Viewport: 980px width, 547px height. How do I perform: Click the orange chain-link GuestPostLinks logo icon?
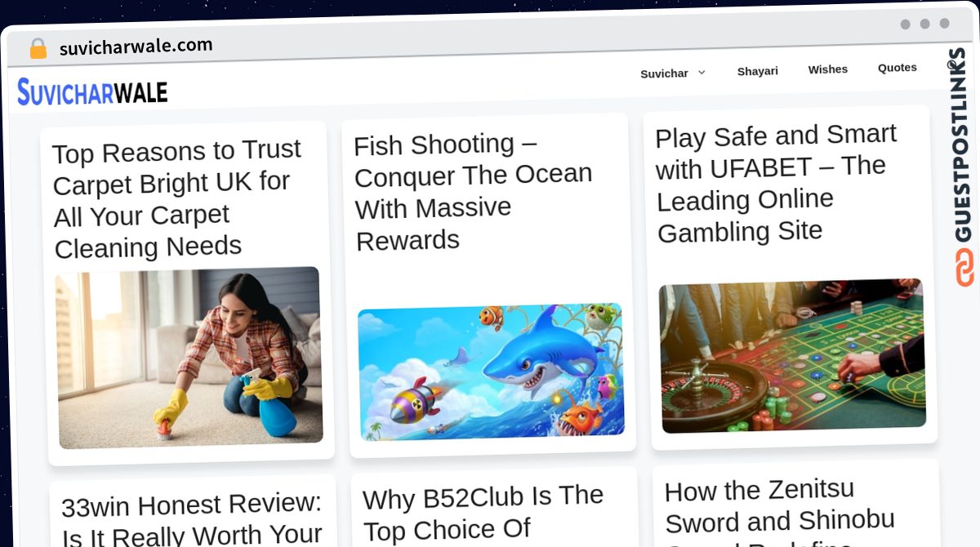pyautogui.click(x=964, y=268)
